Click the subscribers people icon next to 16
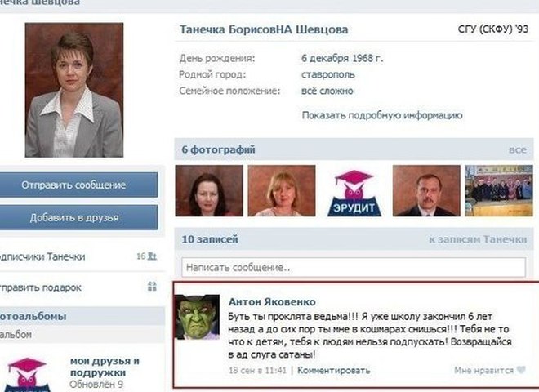The width and height of the screenshot is (539, 392). pos(152,256)
